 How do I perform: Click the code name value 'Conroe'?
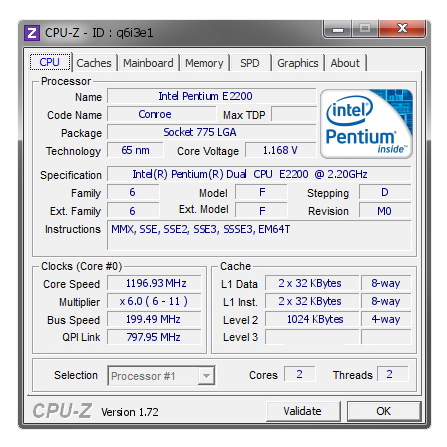coord(162,114)
